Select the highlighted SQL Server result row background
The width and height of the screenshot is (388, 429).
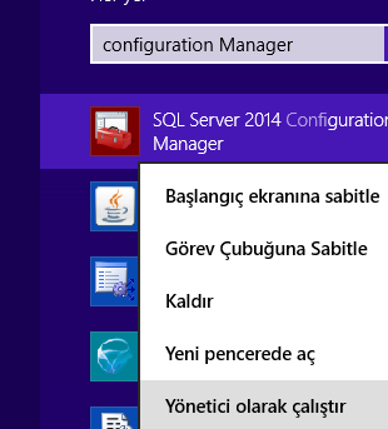coord(214,131)
